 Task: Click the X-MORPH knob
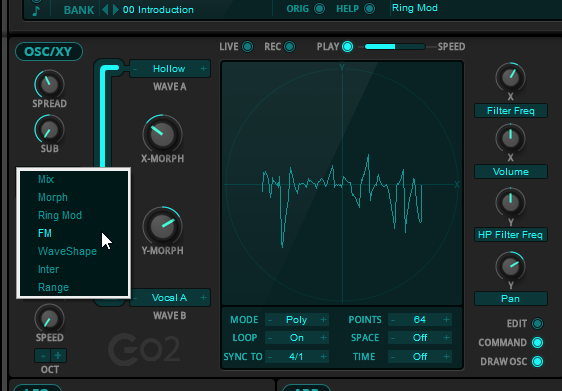[x=162, y=134]
